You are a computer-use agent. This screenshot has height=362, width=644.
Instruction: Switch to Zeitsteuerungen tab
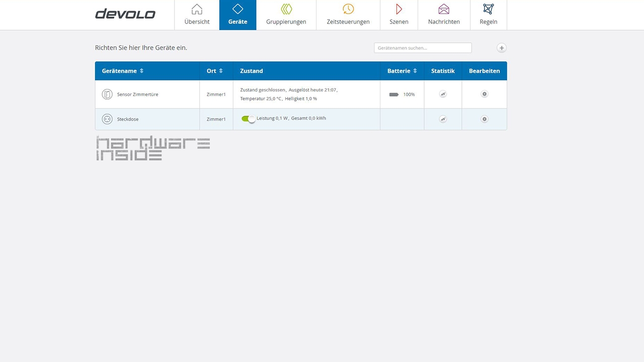pyautogui.click(x=348, y=15)
